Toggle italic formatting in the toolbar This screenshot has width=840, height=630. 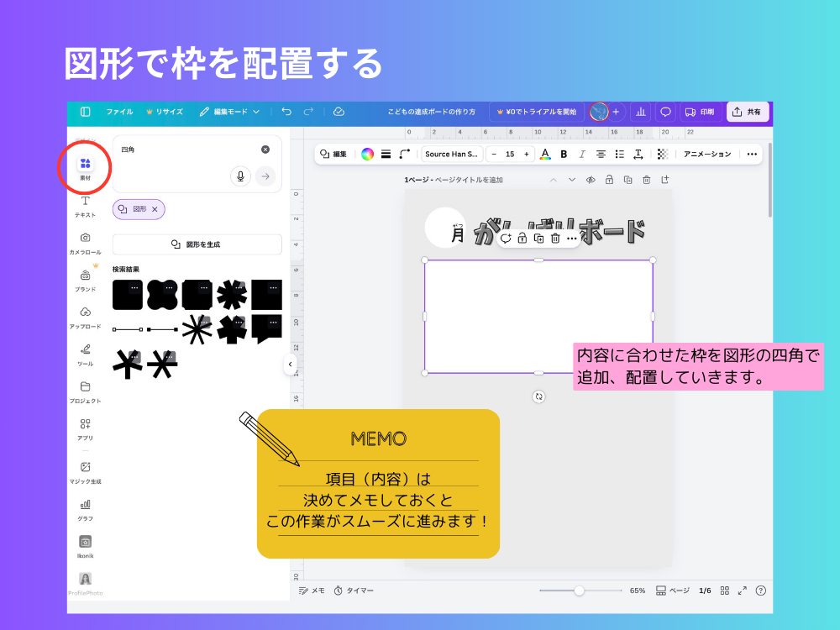tap(582, 154)
